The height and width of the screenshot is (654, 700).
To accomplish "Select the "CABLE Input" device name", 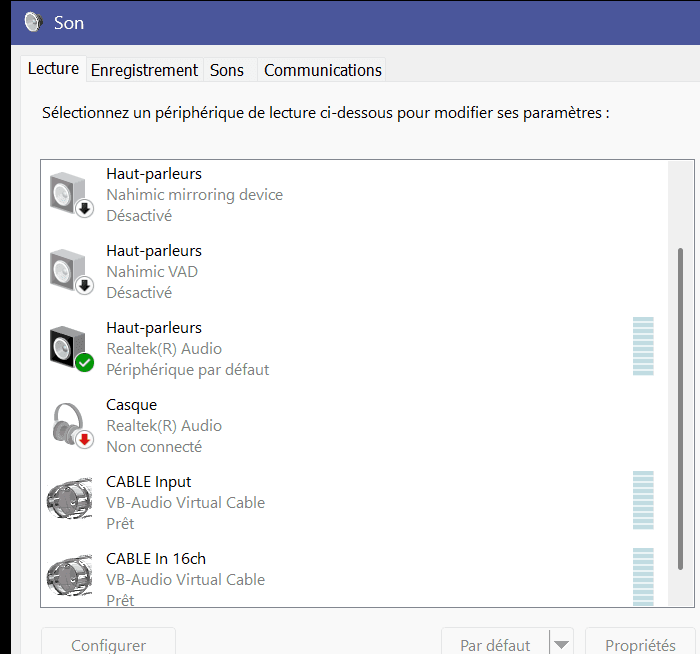I will pyautogui.click(x=149, y=482).
